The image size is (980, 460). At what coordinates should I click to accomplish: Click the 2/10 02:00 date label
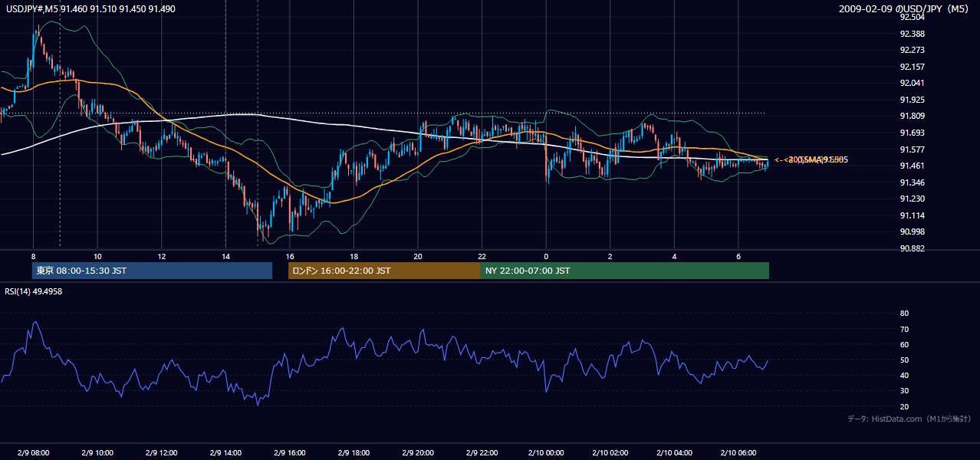[x=610, y=453]
